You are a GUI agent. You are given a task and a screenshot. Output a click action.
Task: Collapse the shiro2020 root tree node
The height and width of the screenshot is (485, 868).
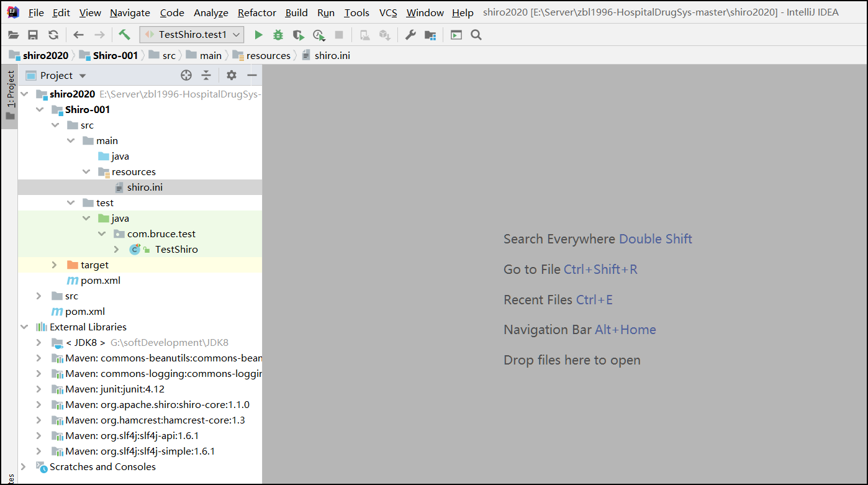pyautogui.click(x=24, y=94)
